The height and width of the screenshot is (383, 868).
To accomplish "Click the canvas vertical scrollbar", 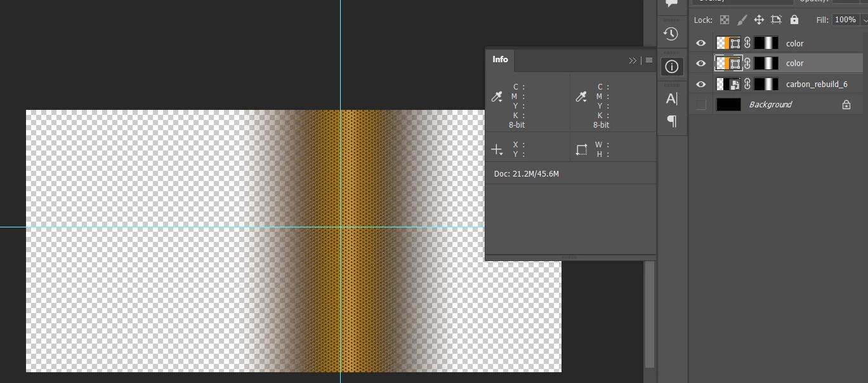I will [x=649, y=314].
